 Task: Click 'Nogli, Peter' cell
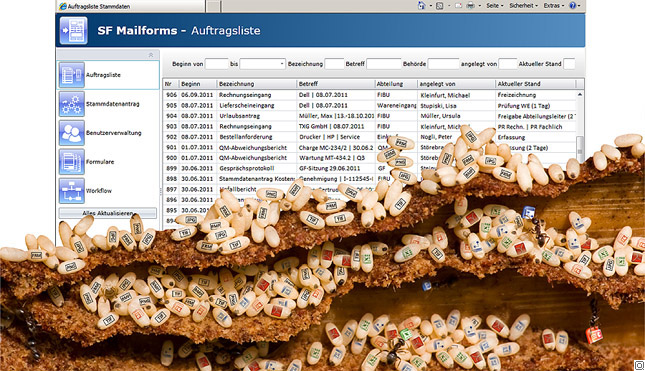coord(436,137)
